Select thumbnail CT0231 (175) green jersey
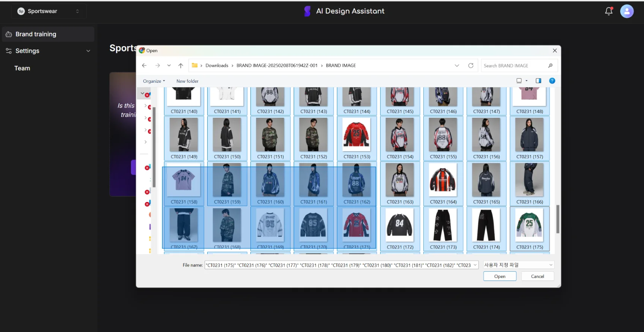644x332 pixels. pos(530,228)
